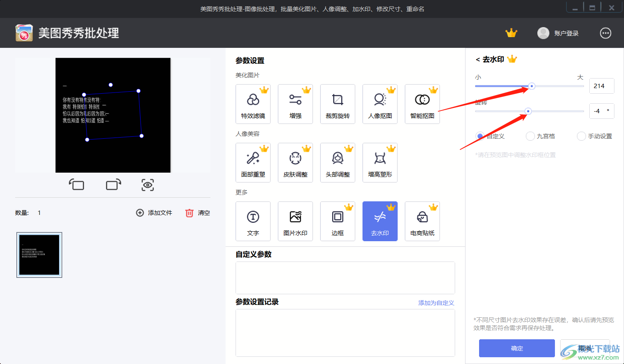Rotate preview image clockwise
The width and height of the screenshot is (624, 364).
click(x=113, y=185)
